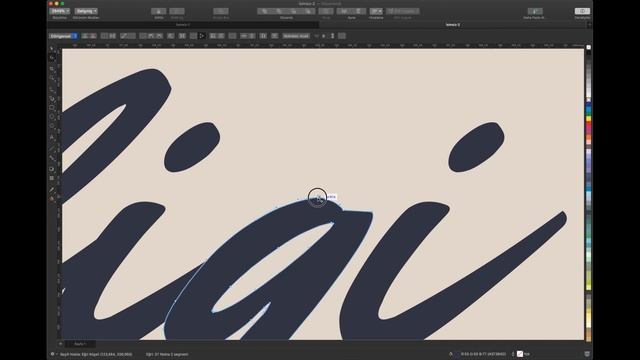The height and width of the screenshot is (360, 640).
Task: Click the highlighted Close Curve icon
Action: (x=202, y=36)
